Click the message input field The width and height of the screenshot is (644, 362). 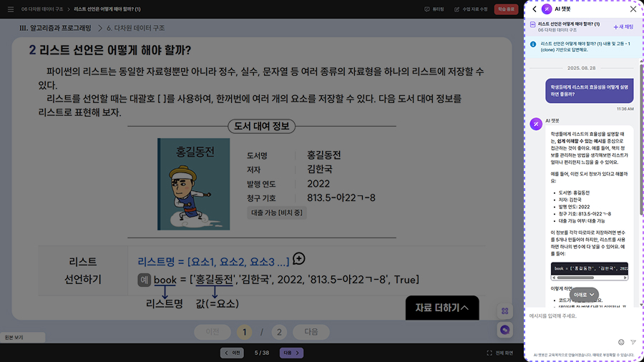pos(572,315)
